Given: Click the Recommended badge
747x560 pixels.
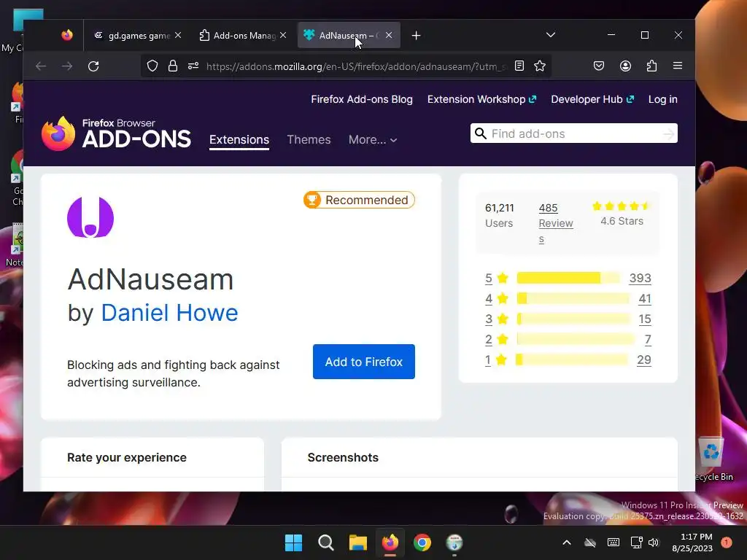Looking at the screenshot, I should (359, 200).
